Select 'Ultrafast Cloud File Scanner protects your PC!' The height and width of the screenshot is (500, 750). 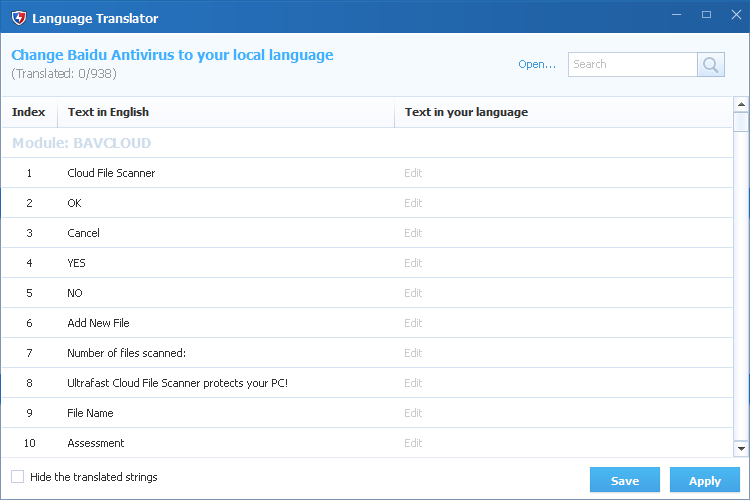pyautogui.click(x=177, y=383)
